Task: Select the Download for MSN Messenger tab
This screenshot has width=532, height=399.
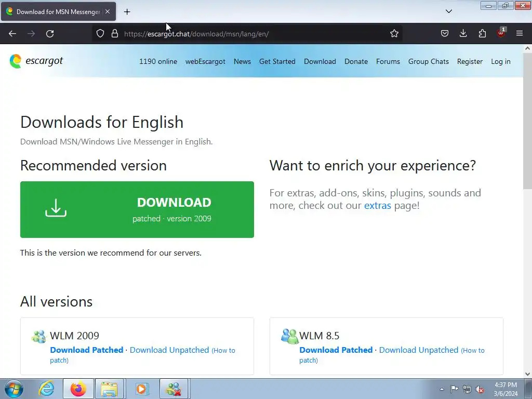Action: (58, 11)
